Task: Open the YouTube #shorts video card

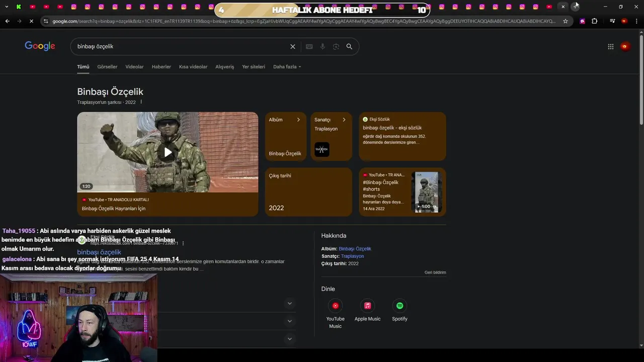Action: (x=403, y=192)
